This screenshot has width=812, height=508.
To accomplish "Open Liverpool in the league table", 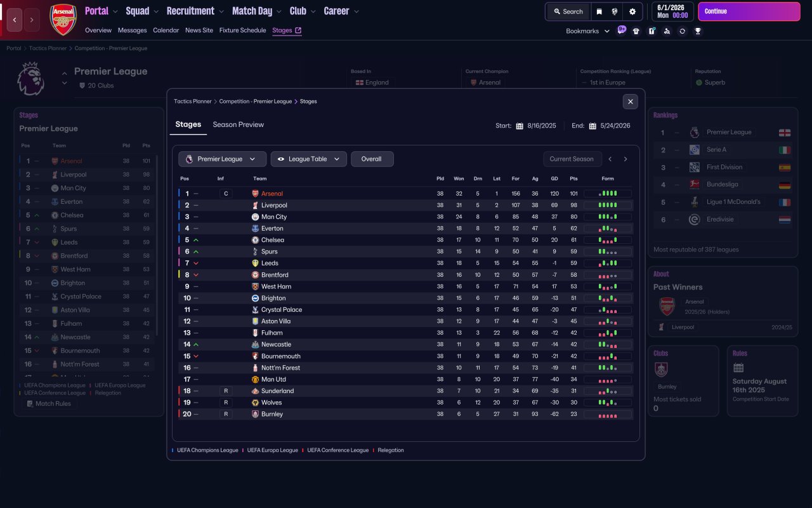I will (x=274, y=205).
